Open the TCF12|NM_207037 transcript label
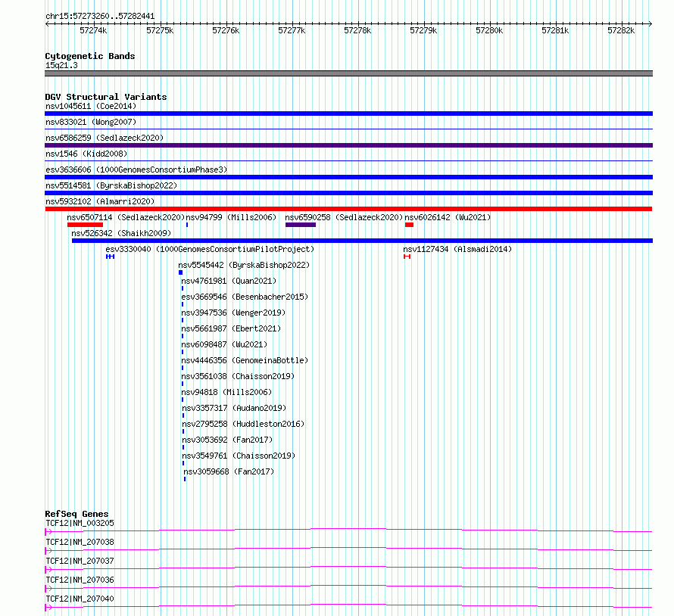674x616 pixels. point(80,561)
